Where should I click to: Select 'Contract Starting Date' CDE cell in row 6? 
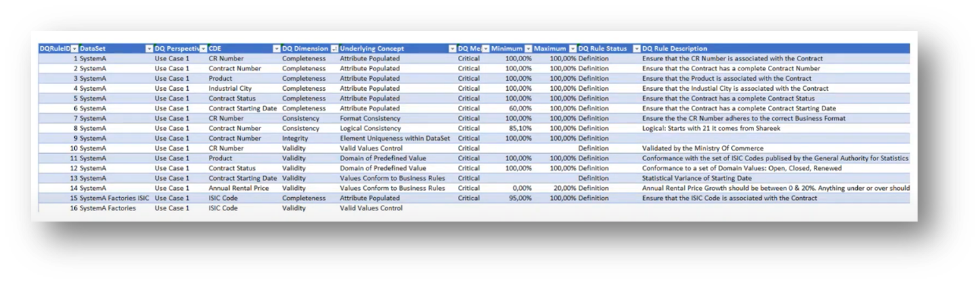point(243,108)
